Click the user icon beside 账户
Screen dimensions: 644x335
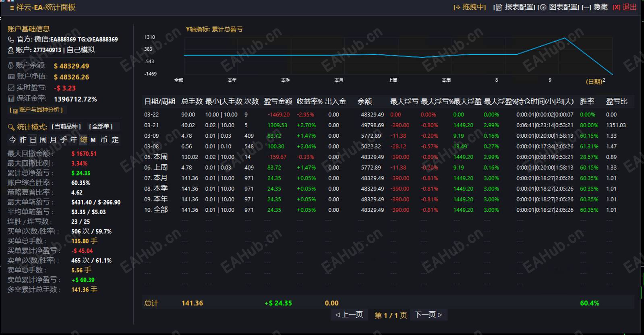(11, 50)
